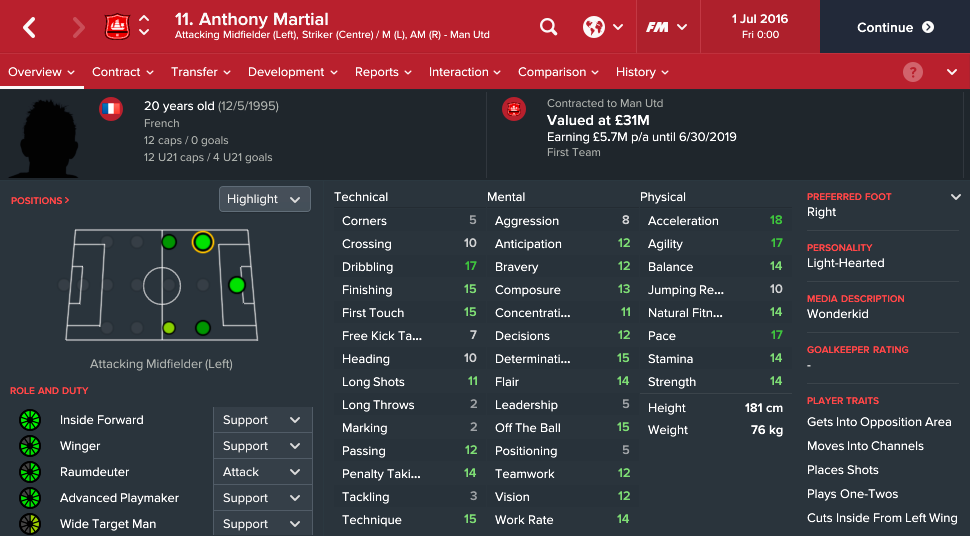Image resolution: width=970 pixels, height=536 pixels.
Task: Open the Highlight dropdown
Action: (x=264, y=199)
